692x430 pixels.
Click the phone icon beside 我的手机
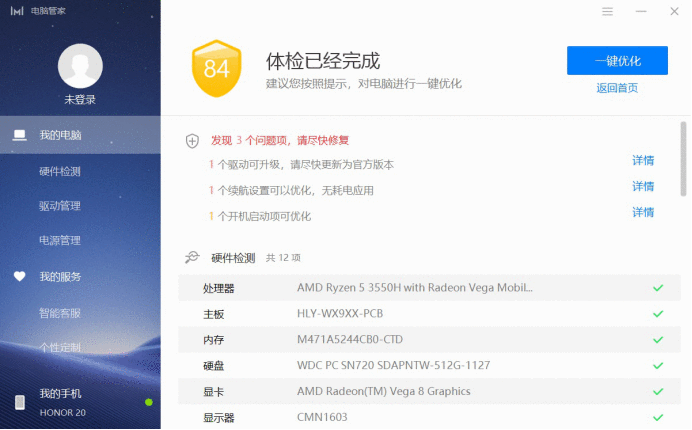[x=20, y=402]
